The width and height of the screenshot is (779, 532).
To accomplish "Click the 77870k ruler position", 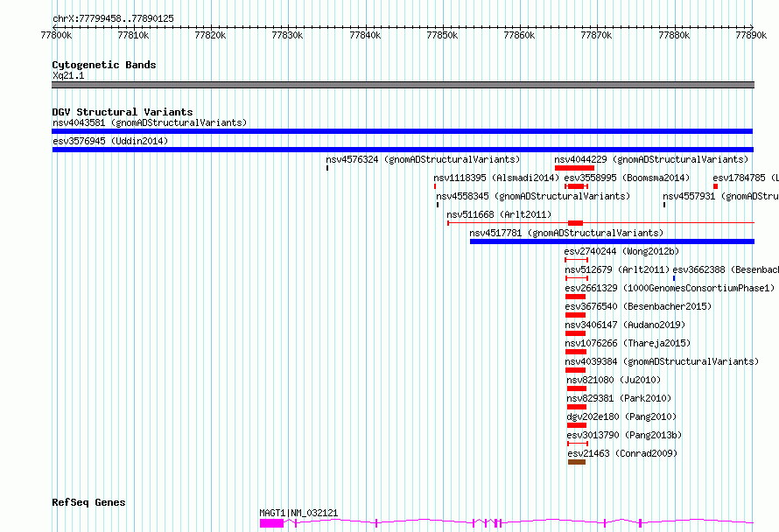I will 596,35.
